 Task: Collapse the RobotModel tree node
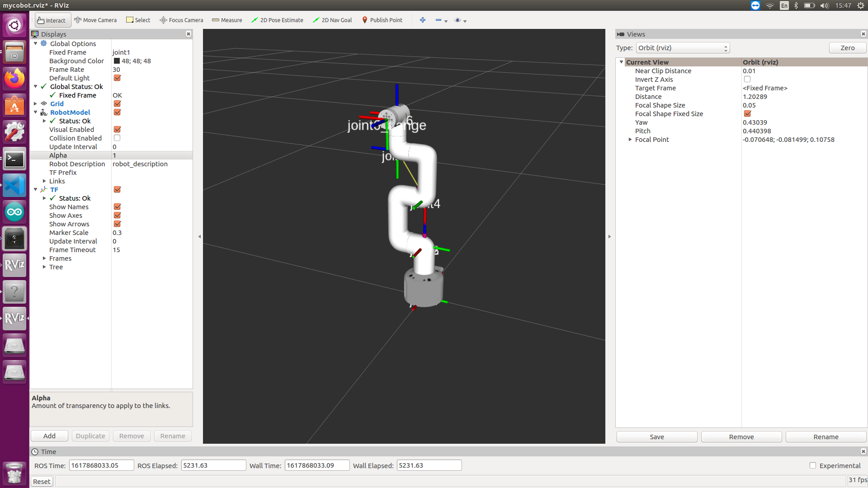tap(36, 113)
